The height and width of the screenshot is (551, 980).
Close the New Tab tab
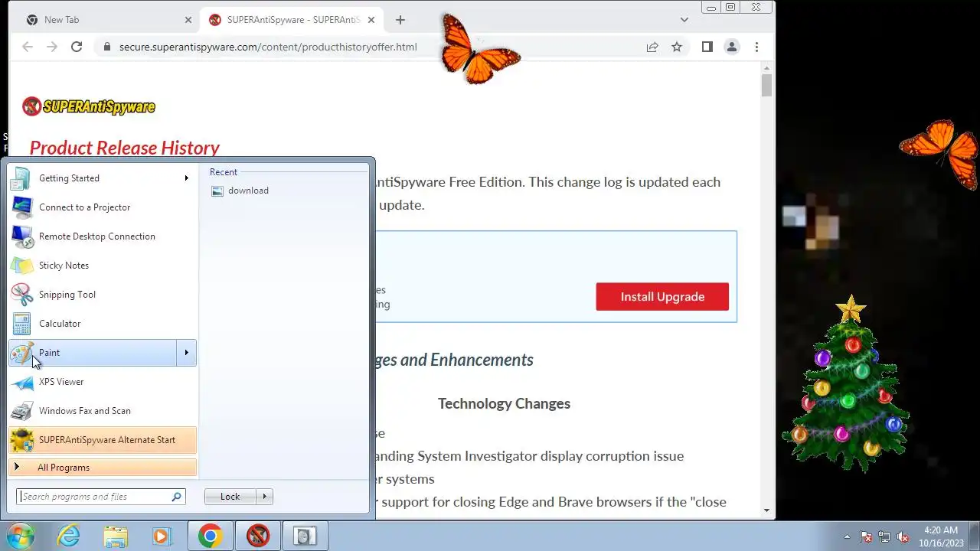pyautogui.click(x=188, y=20)
